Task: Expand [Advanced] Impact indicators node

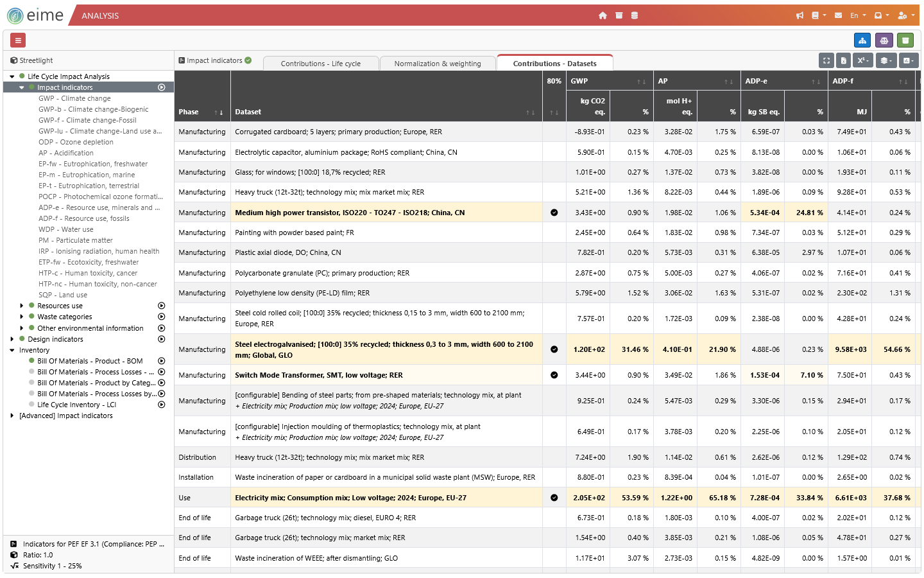Action: [x=12, y=416]
